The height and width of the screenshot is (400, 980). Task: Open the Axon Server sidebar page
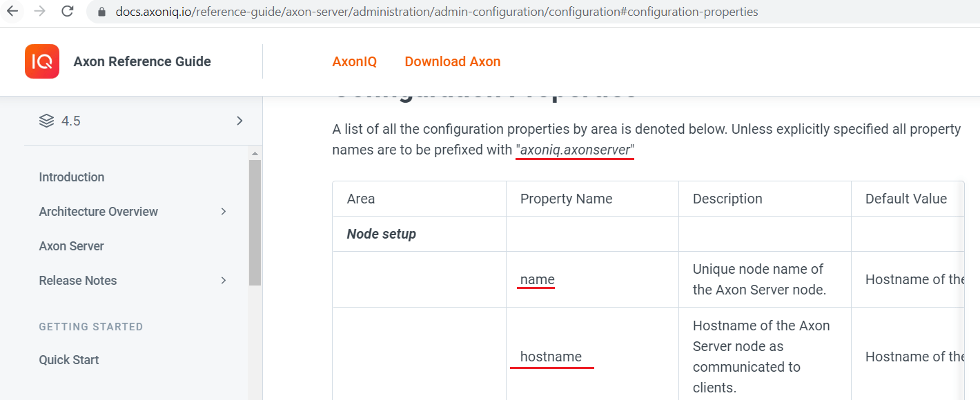coord(72,246)
